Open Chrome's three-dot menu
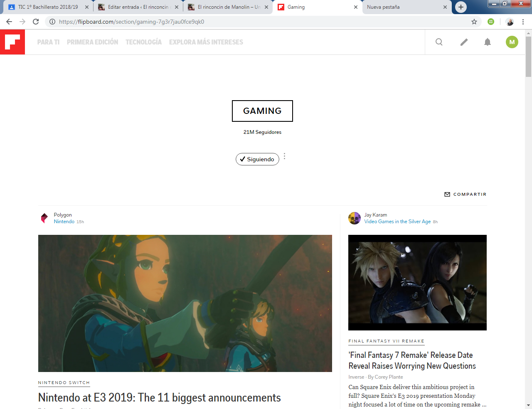This screenshot has width=532, height=409. pyautogui.click(x=523, y=22)
